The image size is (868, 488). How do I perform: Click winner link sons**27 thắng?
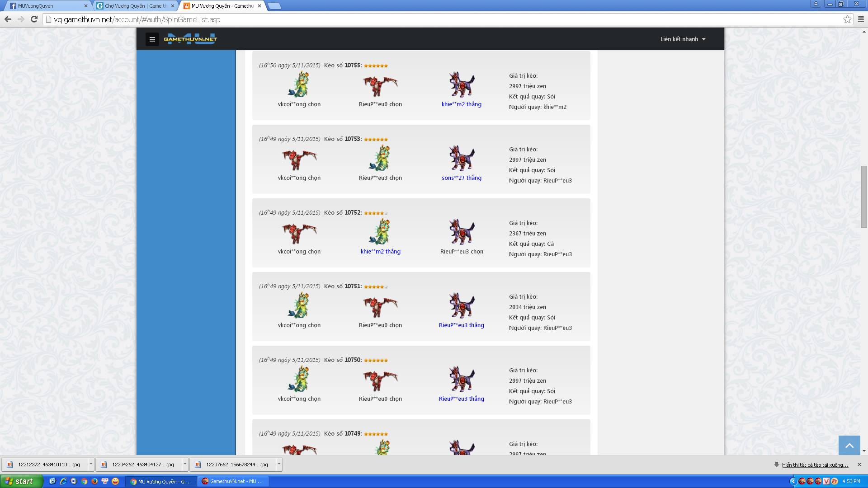point(462,178)
